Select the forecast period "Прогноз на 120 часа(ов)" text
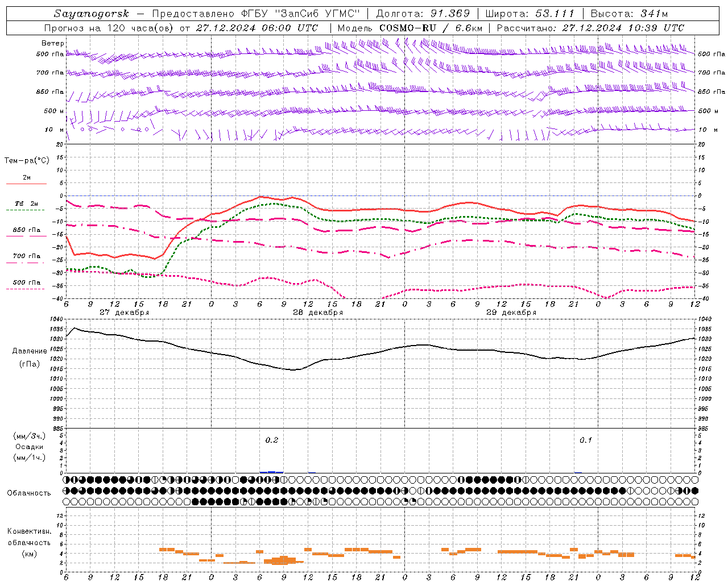The image size is (728, 582). click(x=110, y=28)
